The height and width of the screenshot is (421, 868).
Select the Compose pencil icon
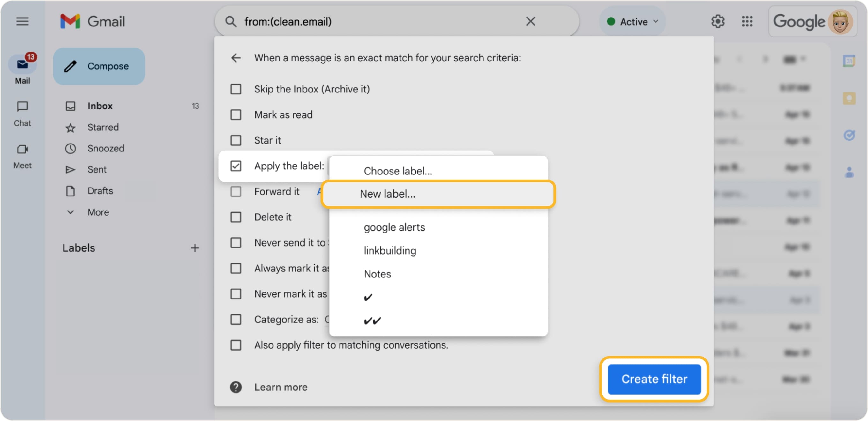point(71,66)
